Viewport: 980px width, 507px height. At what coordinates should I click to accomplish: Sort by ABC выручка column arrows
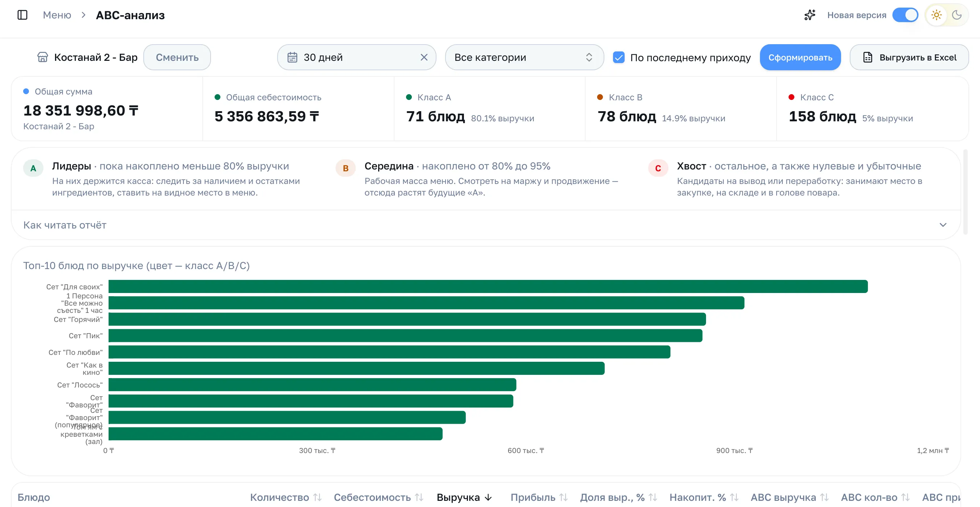824,497
